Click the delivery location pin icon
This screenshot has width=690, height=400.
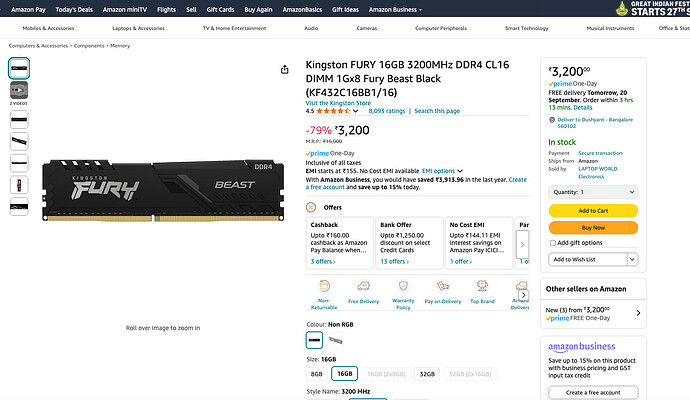coord(552,120)
